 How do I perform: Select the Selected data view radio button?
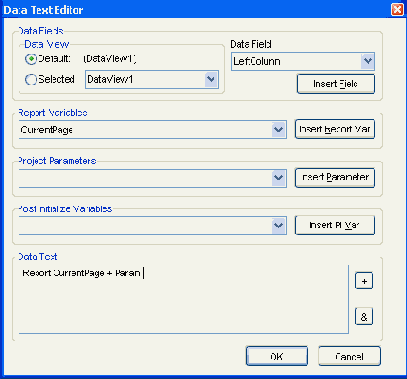[x=31, y=79]
